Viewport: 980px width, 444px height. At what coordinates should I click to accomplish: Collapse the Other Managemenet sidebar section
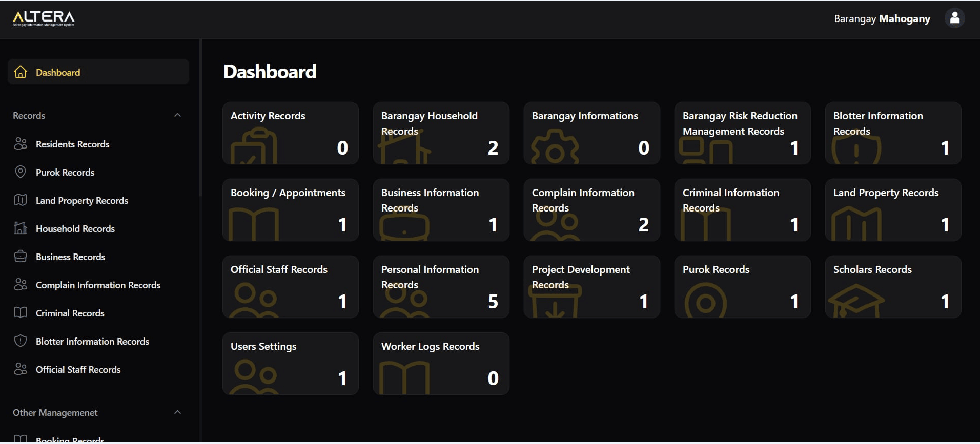(x=177, y=412)
